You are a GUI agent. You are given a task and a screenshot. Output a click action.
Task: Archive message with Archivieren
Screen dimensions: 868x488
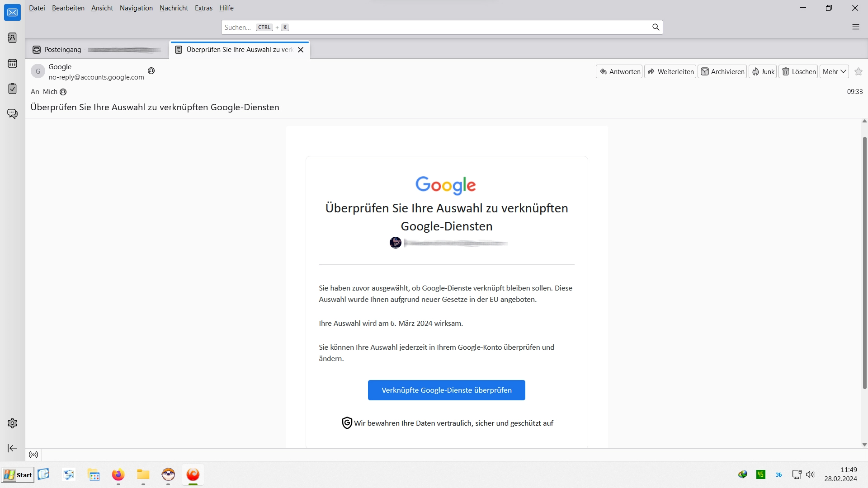pyautogui.click(x=722, y=71)
